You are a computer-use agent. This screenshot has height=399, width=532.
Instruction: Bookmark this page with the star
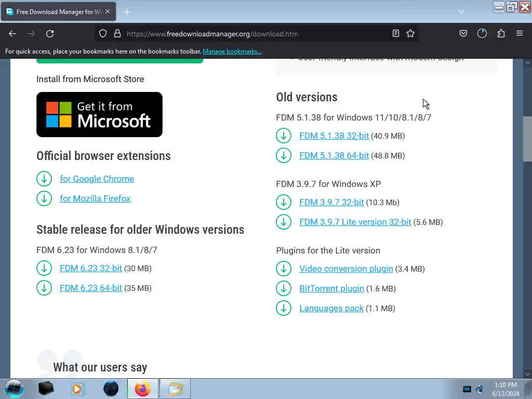(x=410, y=33)
